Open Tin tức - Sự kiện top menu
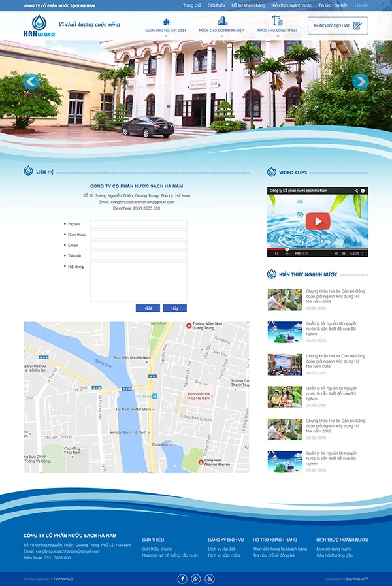Screen dimensions: 392x586 click(x=333, y=5)
